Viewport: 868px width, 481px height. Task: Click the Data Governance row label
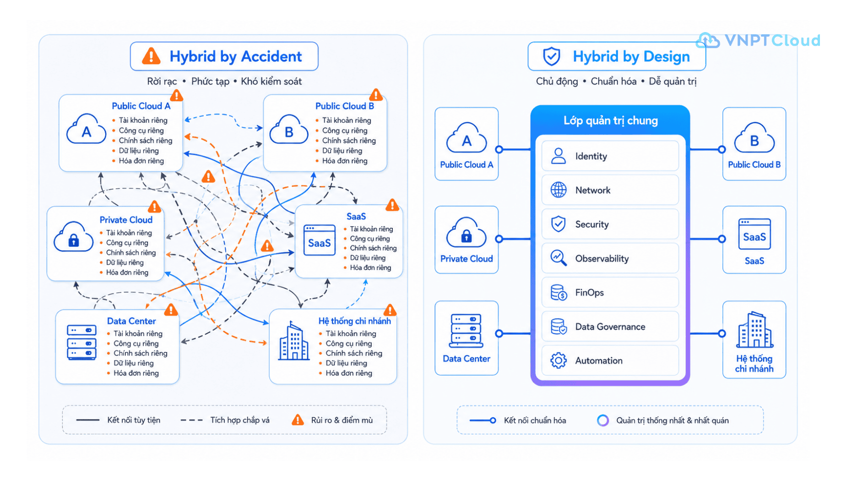pyautogui.click(x=610, y=327)
